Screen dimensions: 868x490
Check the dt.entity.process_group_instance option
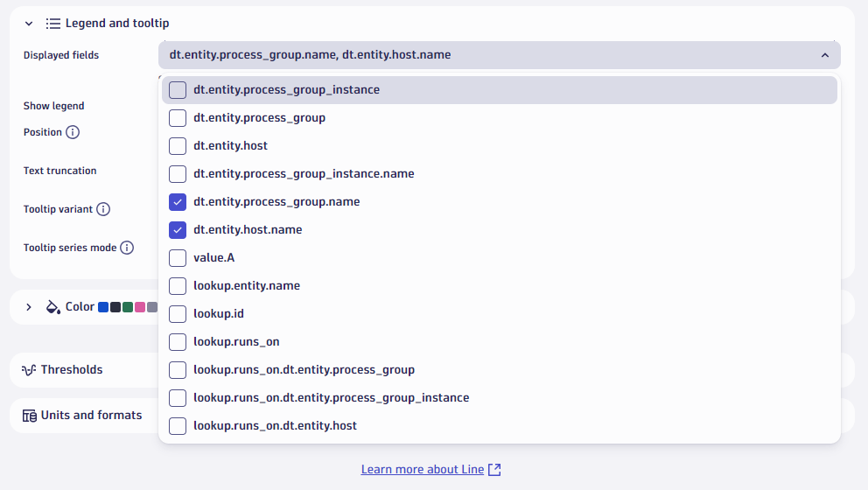coord(178,90)
